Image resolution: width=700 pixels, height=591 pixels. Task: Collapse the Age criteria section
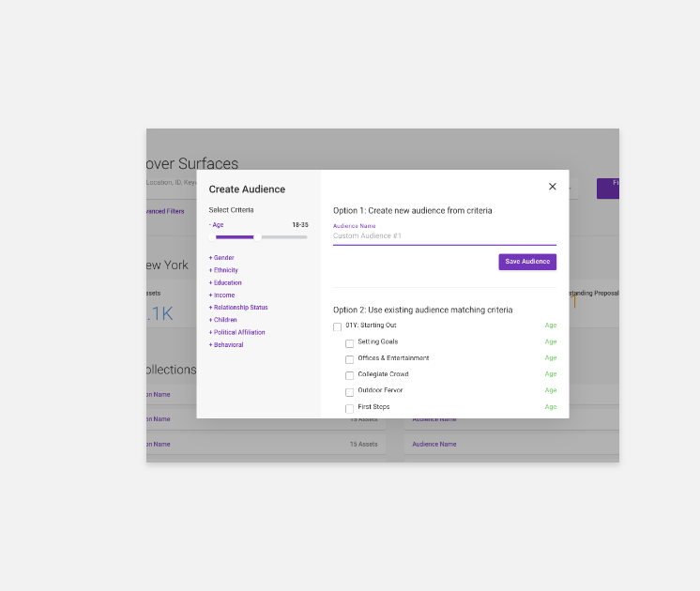(x=217, y=225)
